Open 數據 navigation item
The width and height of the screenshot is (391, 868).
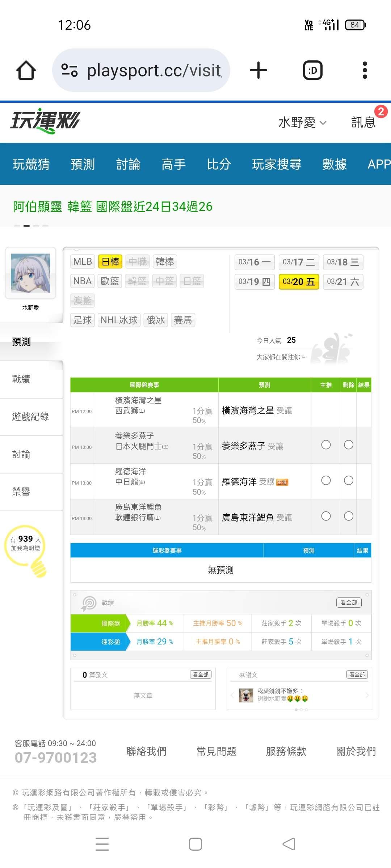pyautogui.click(x=335, y=164)
